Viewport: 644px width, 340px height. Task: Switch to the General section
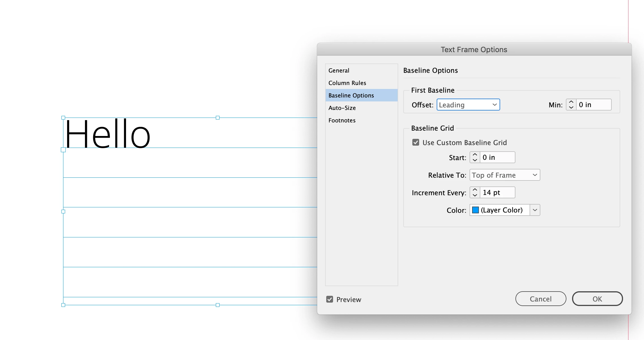[339, 71]
